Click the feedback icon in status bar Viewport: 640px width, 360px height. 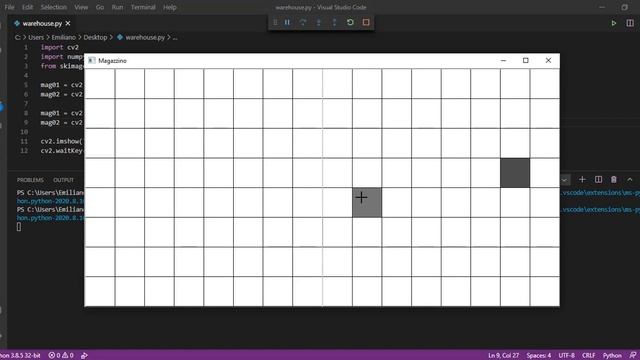[632, 356]
